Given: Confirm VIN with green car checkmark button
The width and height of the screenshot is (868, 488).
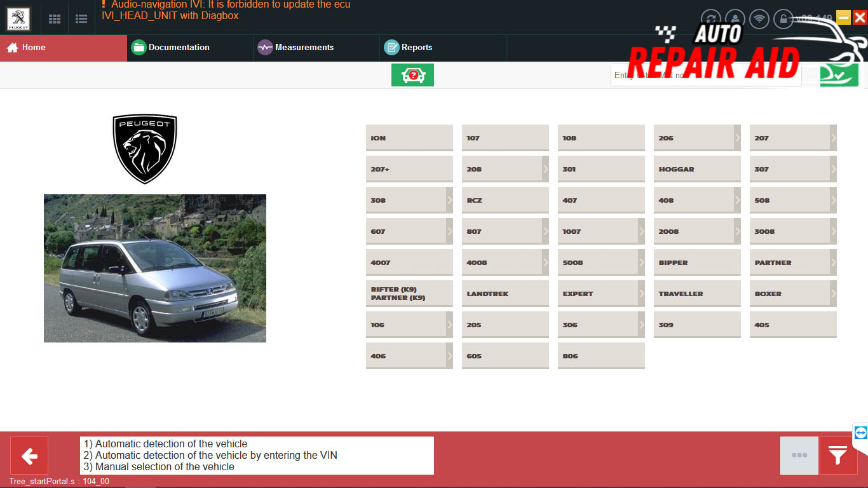Looking at the screenshot, I should pos(839,76).
